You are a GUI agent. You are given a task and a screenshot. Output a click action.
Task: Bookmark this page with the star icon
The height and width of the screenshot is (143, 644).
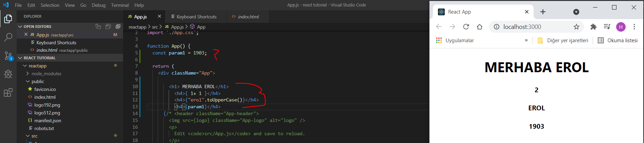(x=576, y=27)
